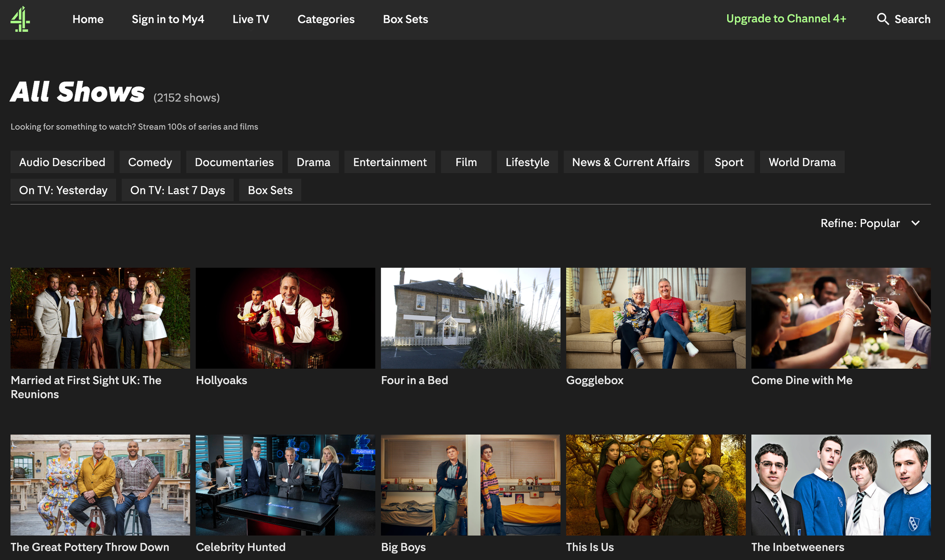945x560 pixels.
Task: Click the magnifying glass search icon
Action: (x=883, y=19)
